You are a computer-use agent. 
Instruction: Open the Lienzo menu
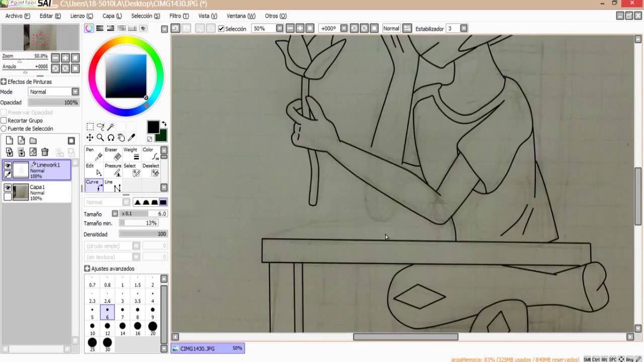click(82, 16)
